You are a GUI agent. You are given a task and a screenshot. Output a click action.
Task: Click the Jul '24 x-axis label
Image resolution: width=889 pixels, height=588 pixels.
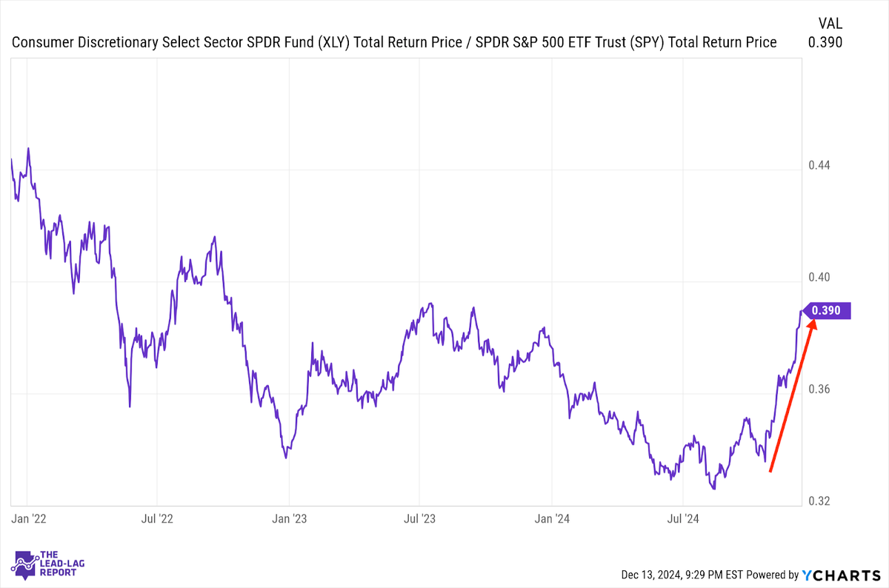684,518
